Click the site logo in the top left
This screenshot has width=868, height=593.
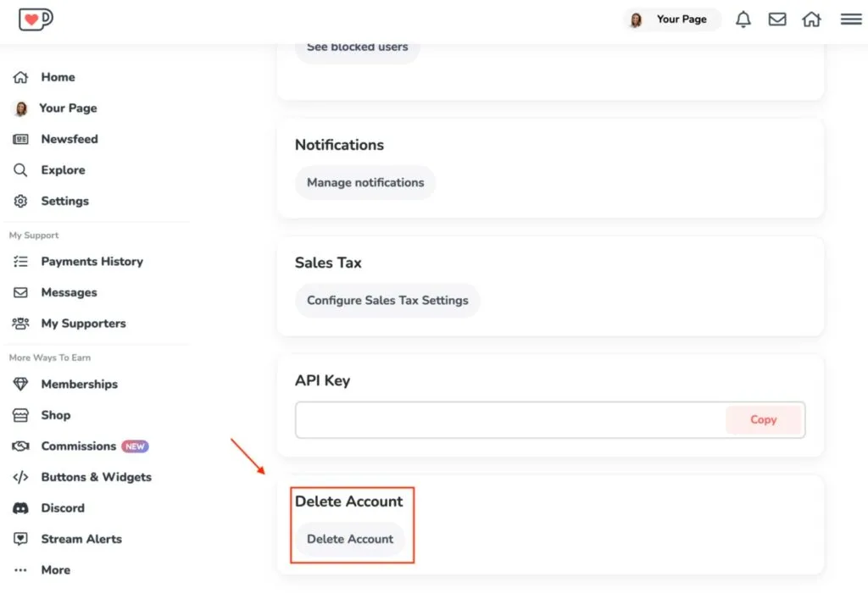click(35, 19)
